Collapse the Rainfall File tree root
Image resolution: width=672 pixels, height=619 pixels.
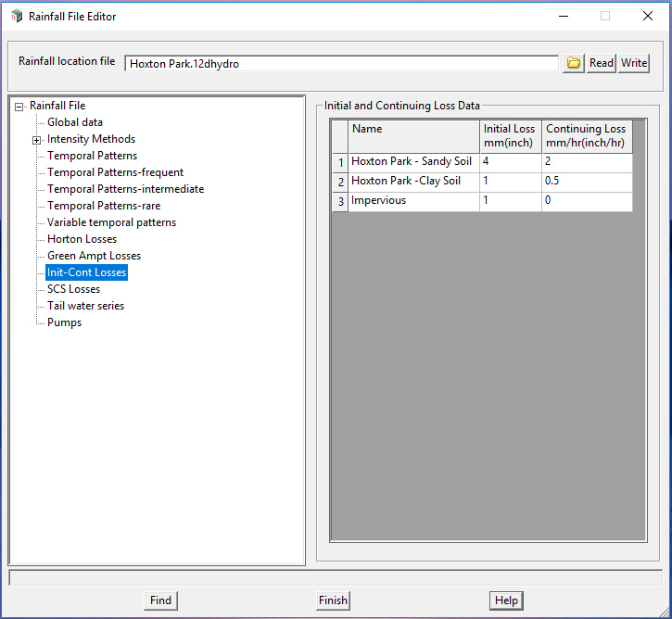(19, 107)
